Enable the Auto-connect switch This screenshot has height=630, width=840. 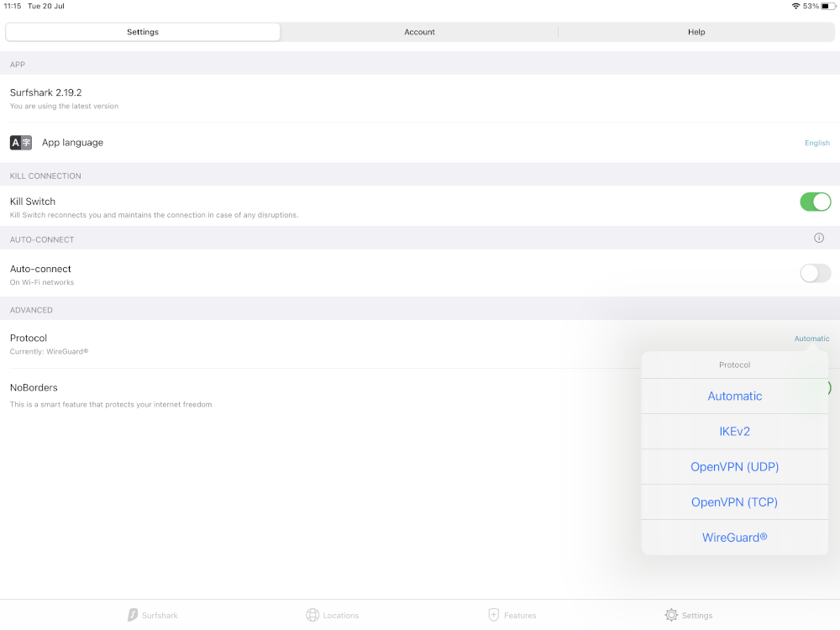click(815, 273)
